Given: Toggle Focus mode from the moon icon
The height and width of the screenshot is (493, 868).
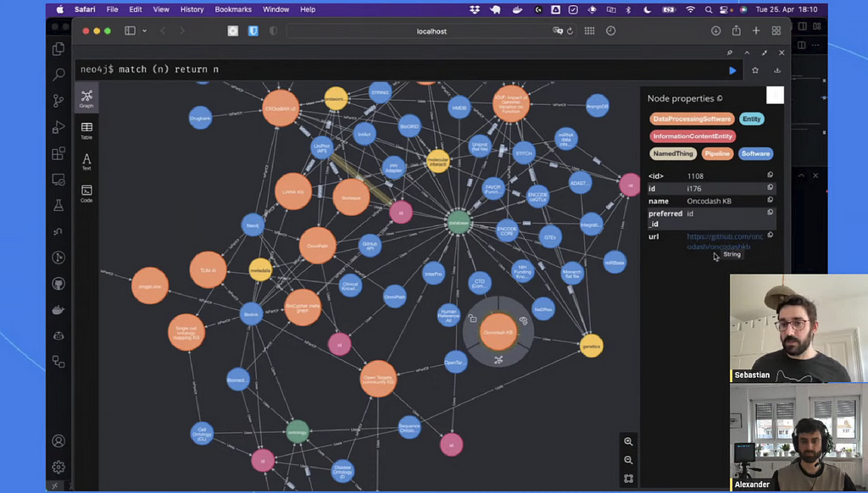Looking at the screenshot, I should click(647, 9).
